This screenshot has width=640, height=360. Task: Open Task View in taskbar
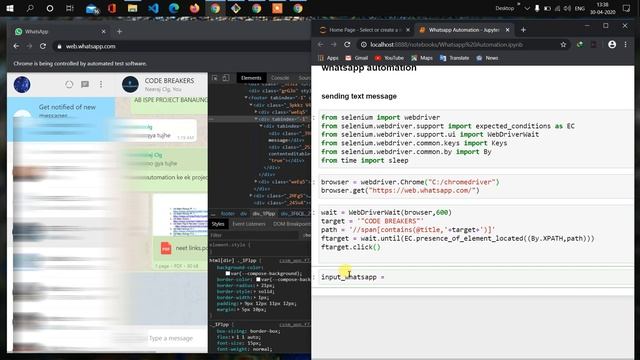tap(70, 8)
